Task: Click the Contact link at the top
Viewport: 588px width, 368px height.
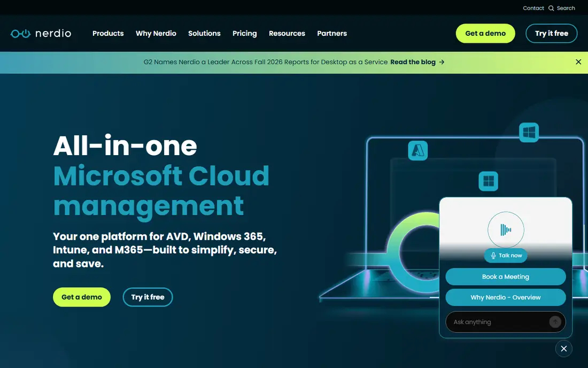Action: point(533,8)
